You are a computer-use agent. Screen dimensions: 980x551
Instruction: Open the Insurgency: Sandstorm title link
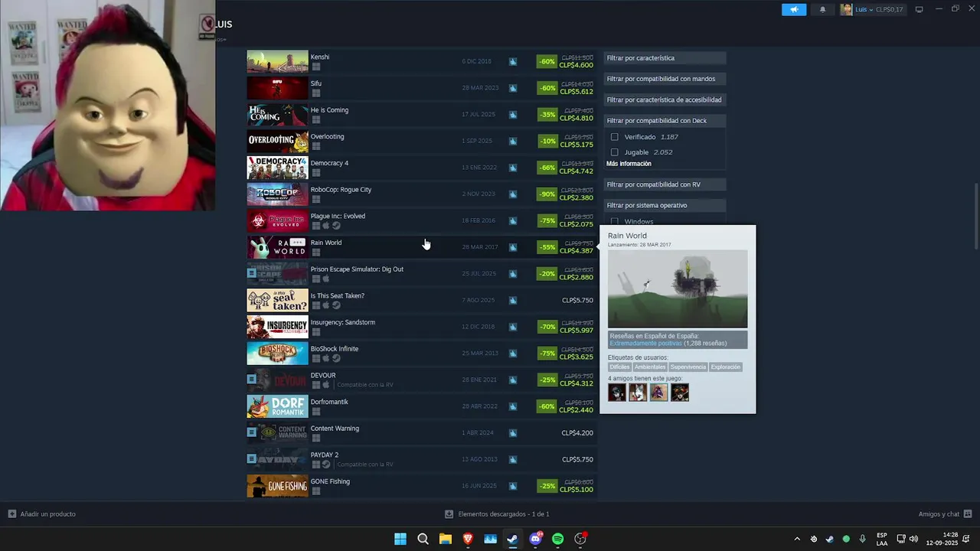(x=343, y=322)
